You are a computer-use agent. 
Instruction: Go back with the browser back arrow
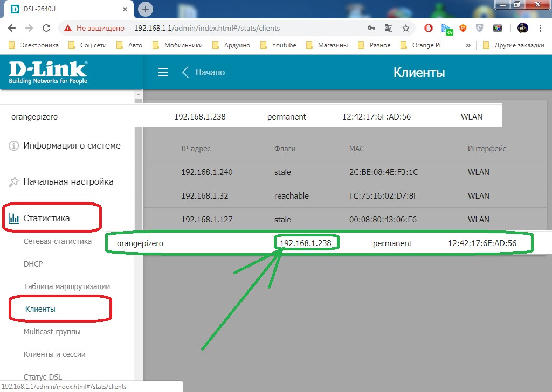coord(12,28)
